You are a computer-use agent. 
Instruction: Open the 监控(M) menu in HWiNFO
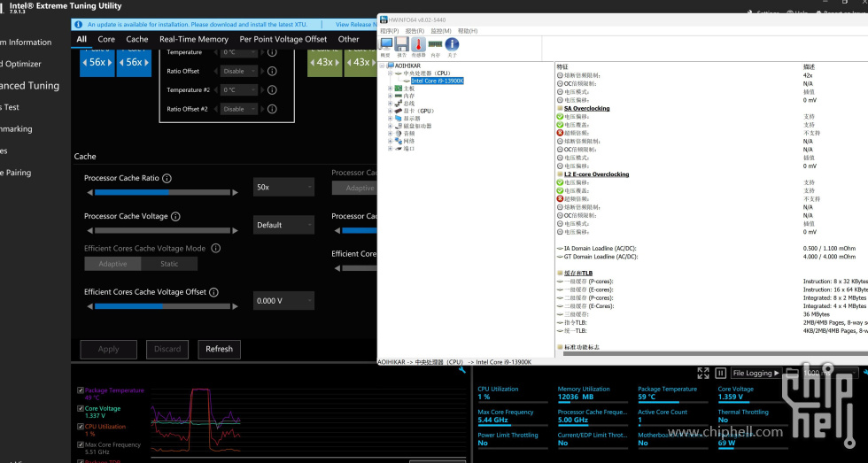(x=441, y=31)
